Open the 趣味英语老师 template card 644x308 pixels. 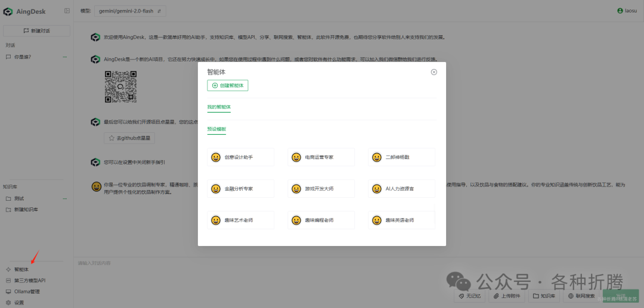401,220
